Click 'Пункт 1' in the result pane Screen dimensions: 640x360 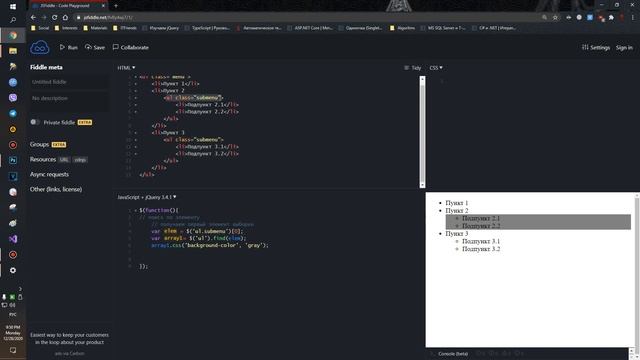click(x=457, y=203)
